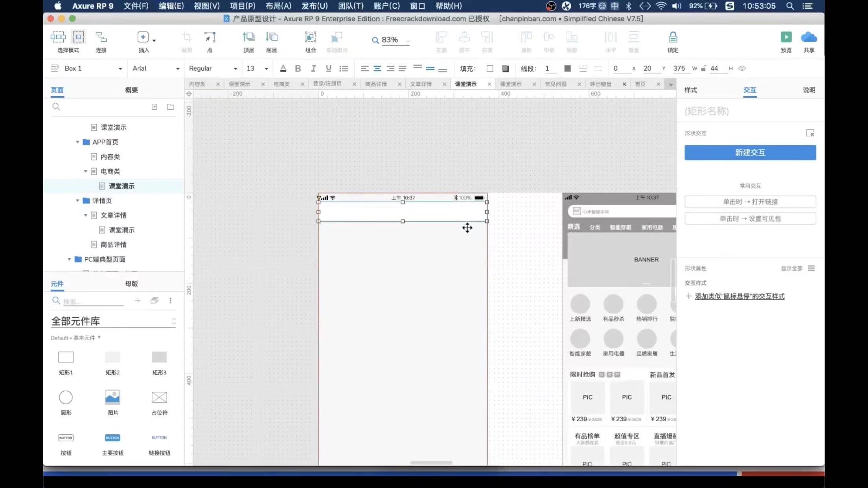Click the Lock (锁定) icon

673,37
